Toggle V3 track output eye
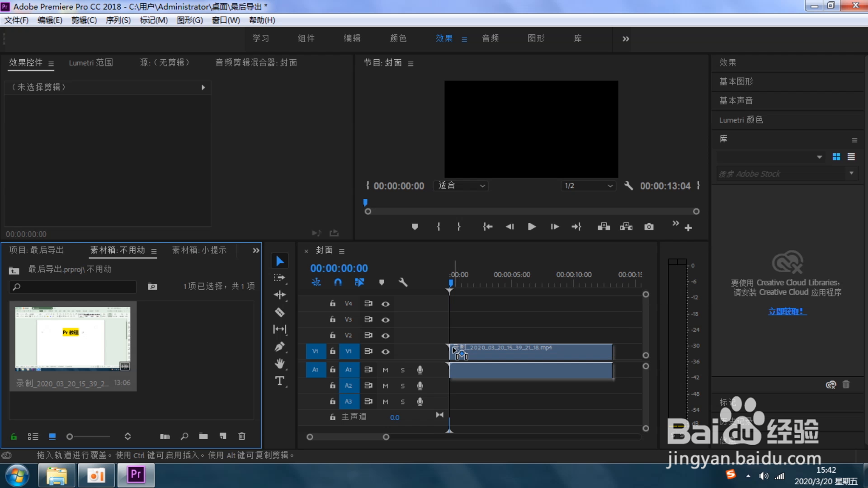Image resolution: width=868 pixels, height=488 pixels. pos(386,320)
